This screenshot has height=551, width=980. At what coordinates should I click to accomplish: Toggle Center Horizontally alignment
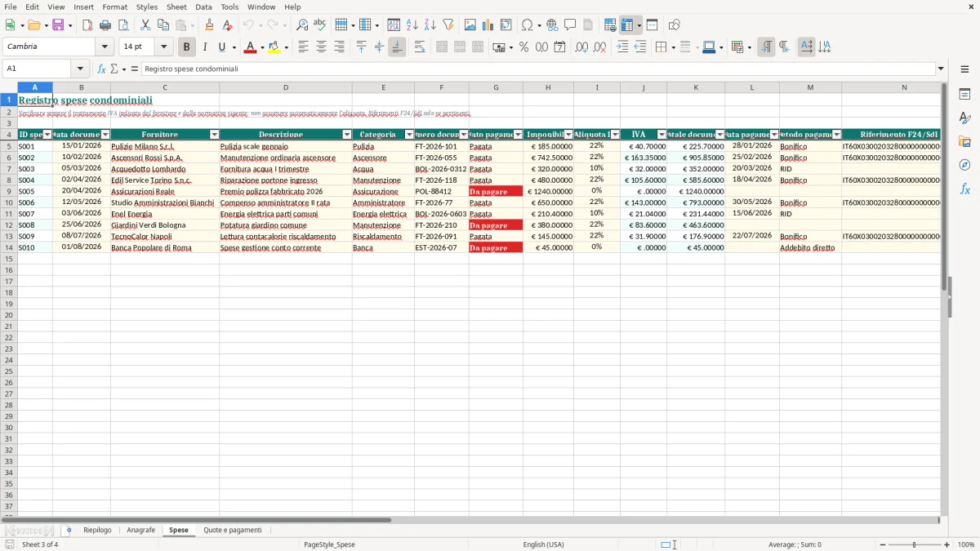click(321, 47)
